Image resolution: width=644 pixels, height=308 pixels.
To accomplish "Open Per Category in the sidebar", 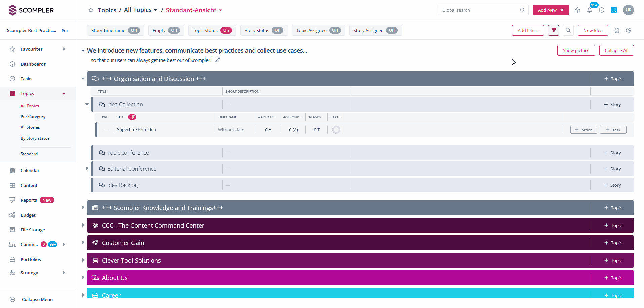I will pyautogui.click(x=33, y=117).
